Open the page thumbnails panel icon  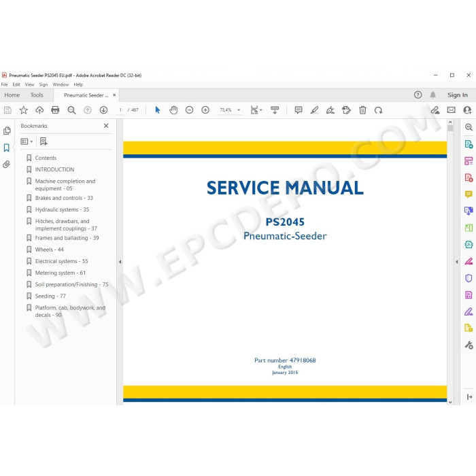coord(7,131)
